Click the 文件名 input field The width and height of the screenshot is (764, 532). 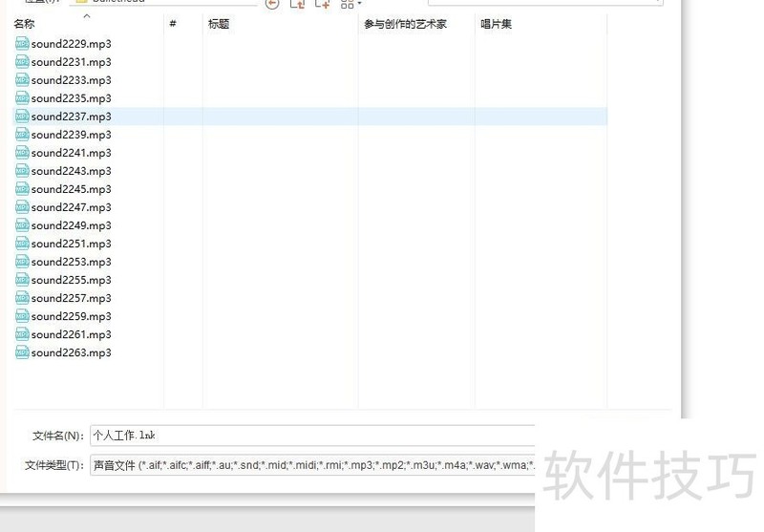point(312,436)
